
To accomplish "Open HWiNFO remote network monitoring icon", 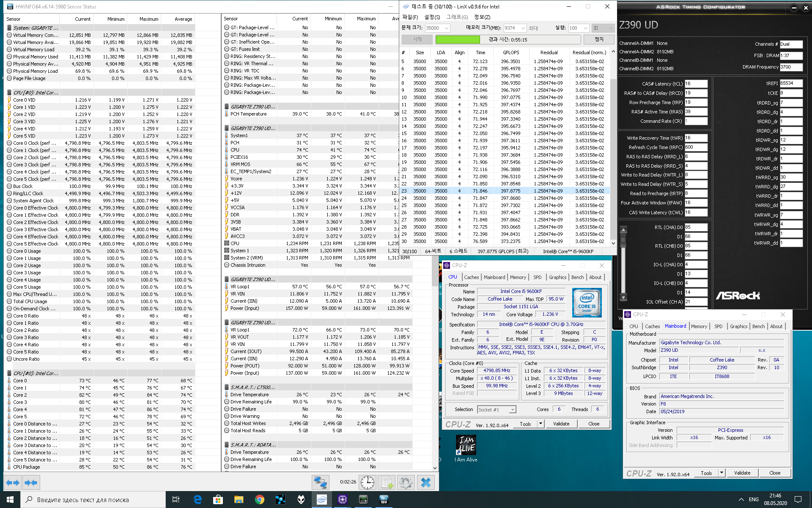I will tap(320, 483).
